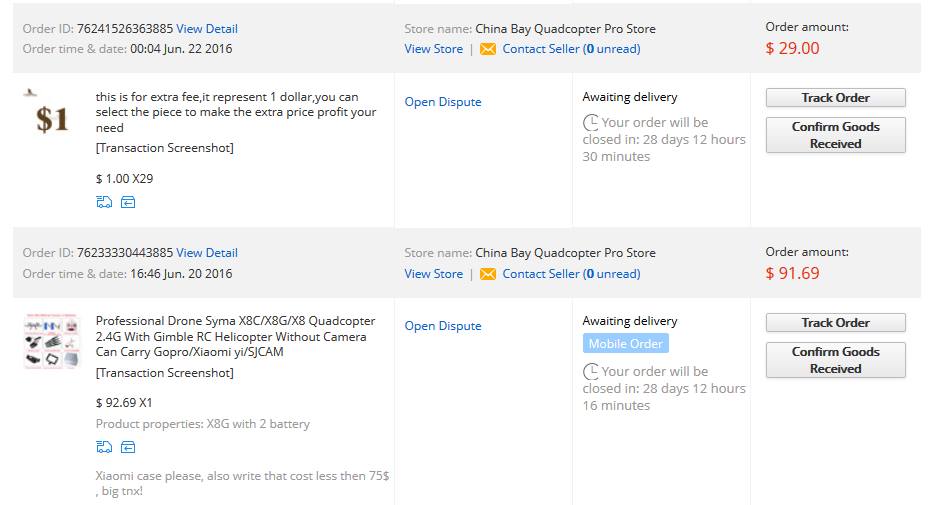View Detail for order 76233330443885
Image resolution: width=932 pixels, height=505 pixels.
(207, 252)
